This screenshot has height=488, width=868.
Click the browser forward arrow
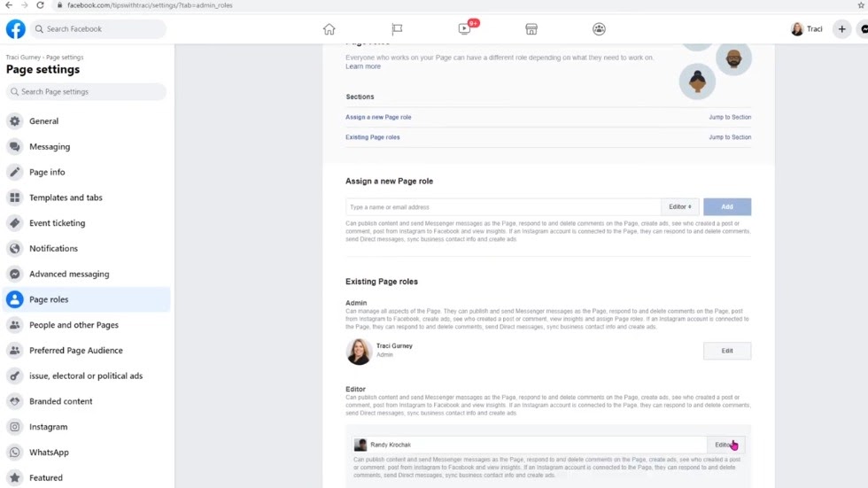tap(25, 5)
